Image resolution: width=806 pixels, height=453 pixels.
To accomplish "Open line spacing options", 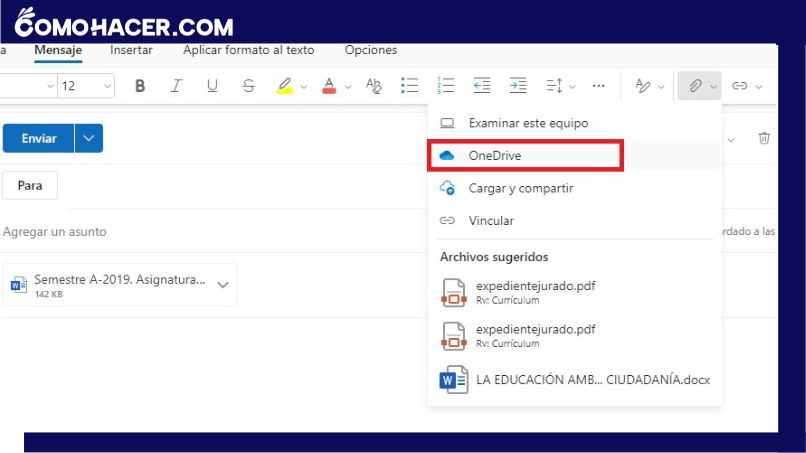I will tap(554, 85).
